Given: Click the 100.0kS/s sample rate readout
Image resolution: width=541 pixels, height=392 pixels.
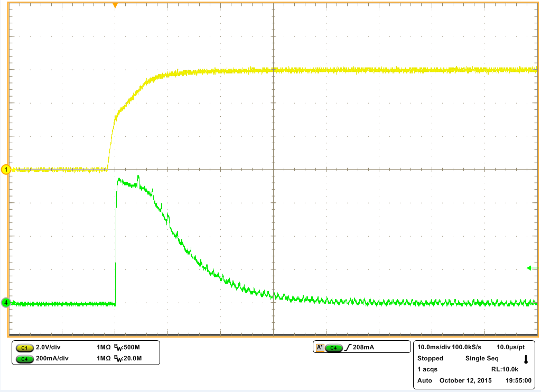Looking at the screenshot, I should pos(467,347).
